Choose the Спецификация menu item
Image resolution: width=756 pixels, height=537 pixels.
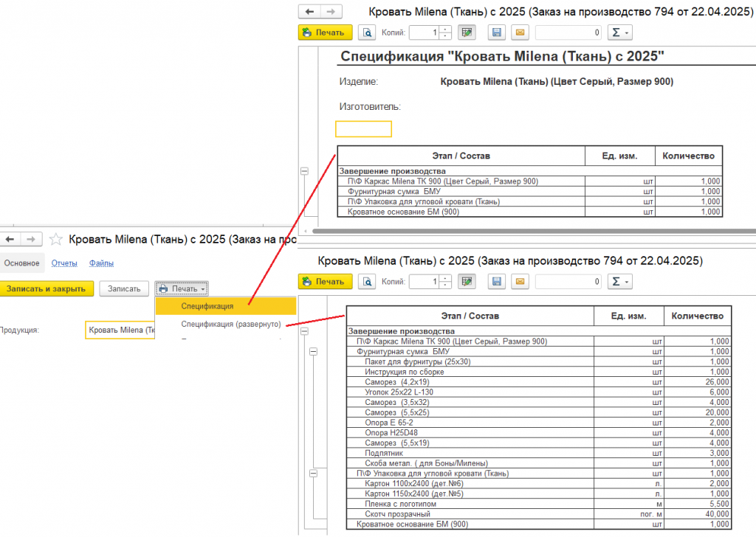226,306
